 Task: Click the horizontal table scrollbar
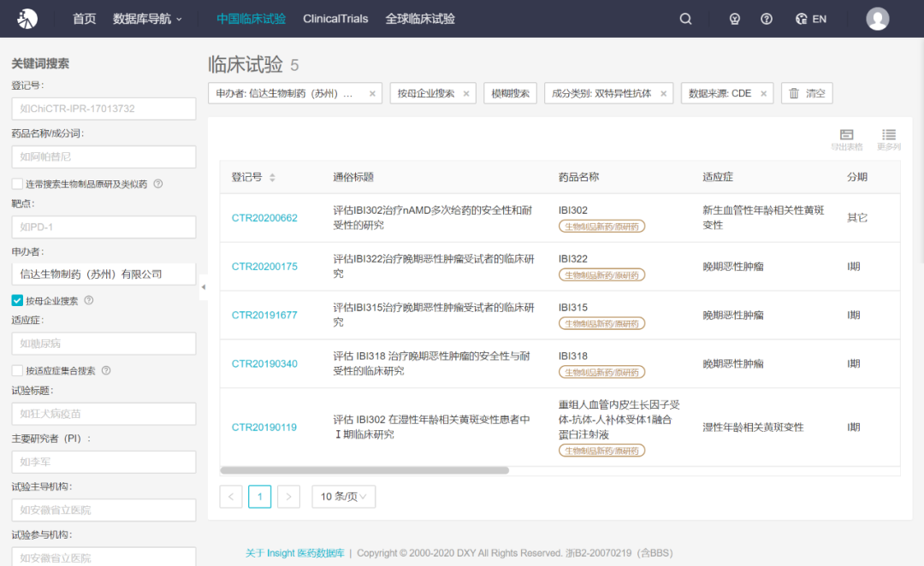point(364,470)
